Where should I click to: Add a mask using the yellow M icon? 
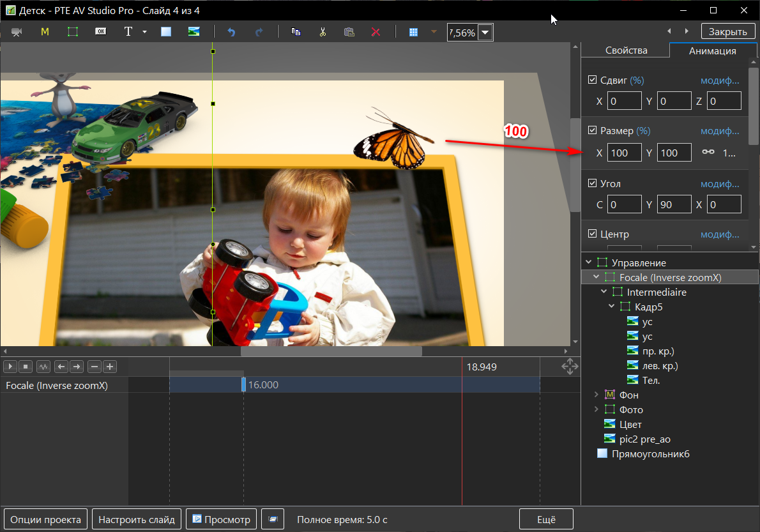(x=45, y=32)
